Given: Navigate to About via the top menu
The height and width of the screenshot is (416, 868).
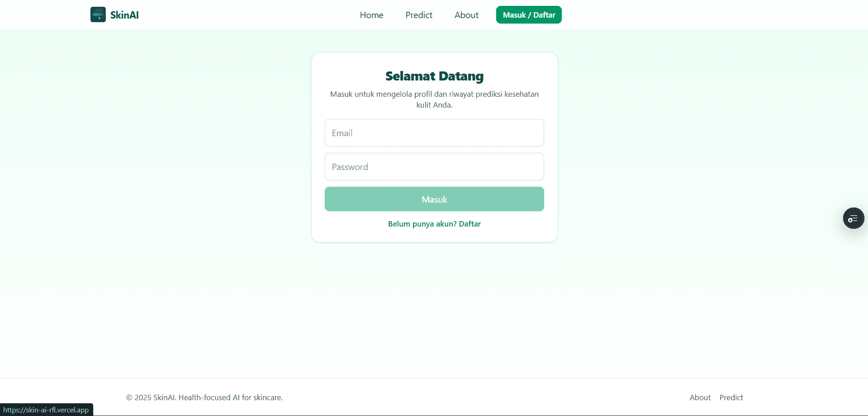Looking at the screenshot, I should (x=466, y=15).
